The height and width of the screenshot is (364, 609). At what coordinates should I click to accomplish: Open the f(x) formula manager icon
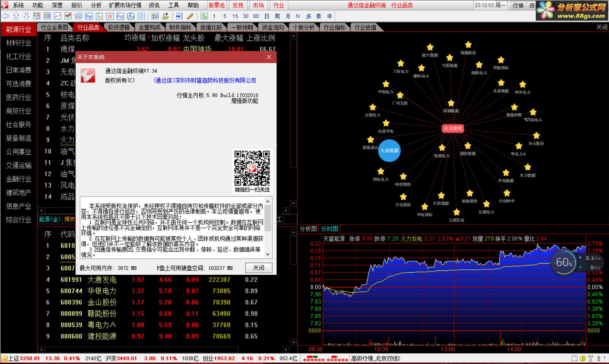pyautogui.click(x=131, y=16)
